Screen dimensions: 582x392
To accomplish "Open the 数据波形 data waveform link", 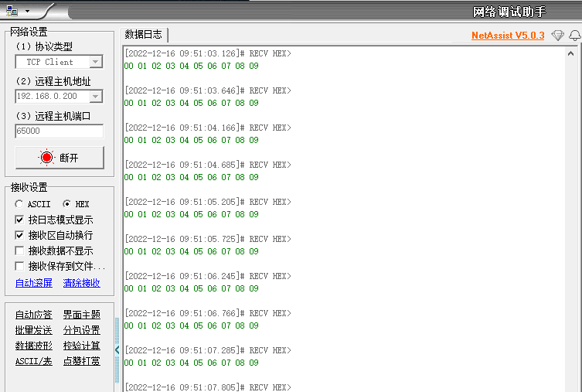I will [x=33, y=346].
